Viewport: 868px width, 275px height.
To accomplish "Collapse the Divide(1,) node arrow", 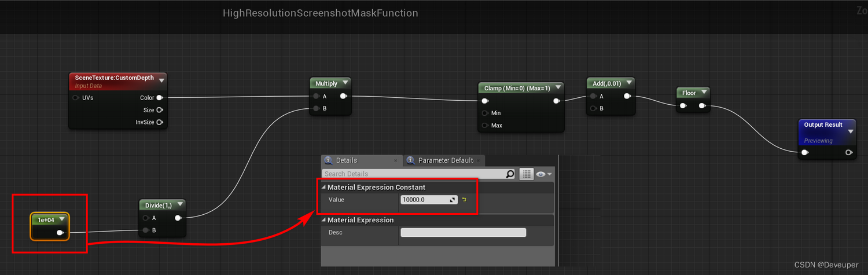I will (180, 205).
